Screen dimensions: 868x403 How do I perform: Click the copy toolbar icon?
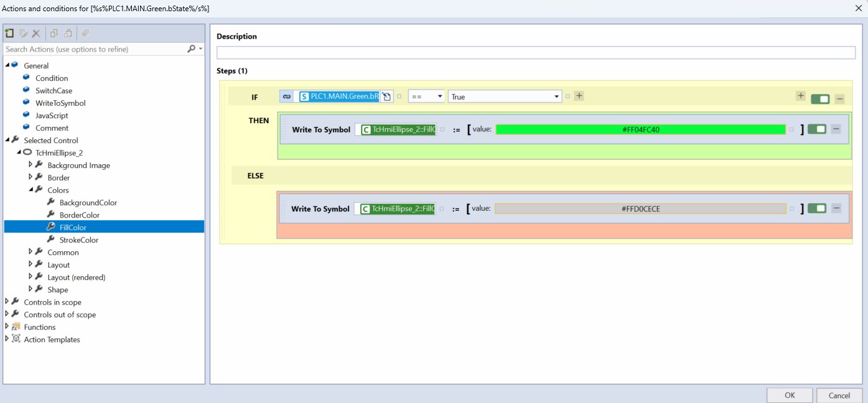[54, 34]
